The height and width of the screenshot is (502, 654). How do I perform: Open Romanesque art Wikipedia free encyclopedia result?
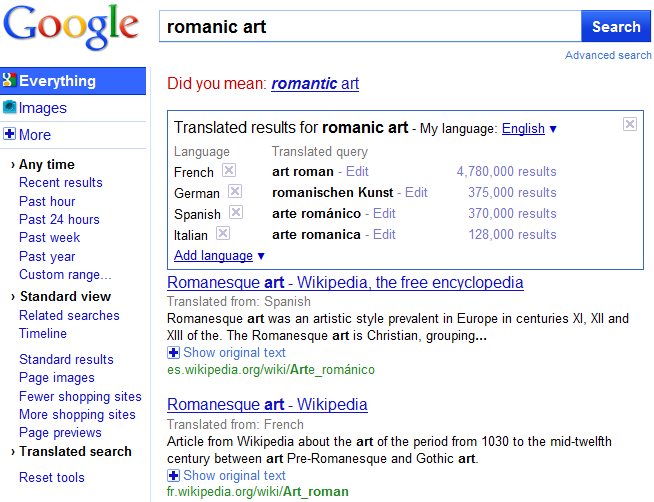click(x=345, y=283)
